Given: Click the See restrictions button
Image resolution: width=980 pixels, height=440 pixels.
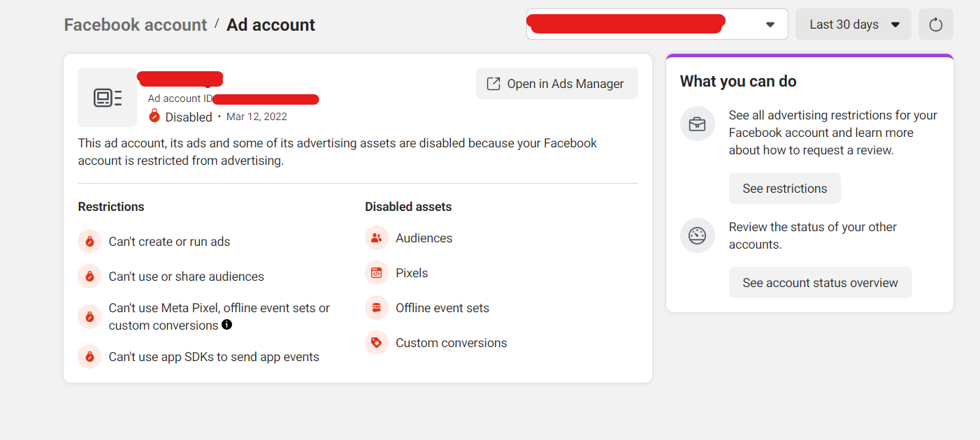Looking at the screenshot, I should 785,189.
